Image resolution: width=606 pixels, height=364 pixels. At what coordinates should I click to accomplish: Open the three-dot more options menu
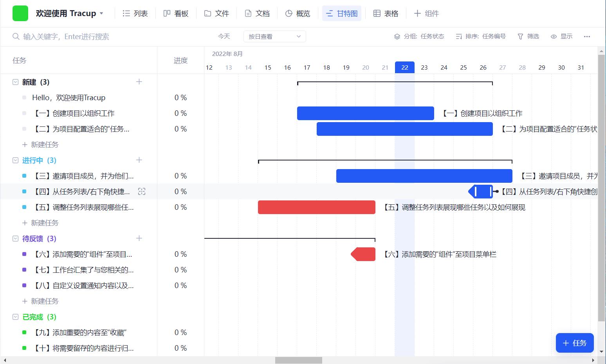[x=586, y=36]
